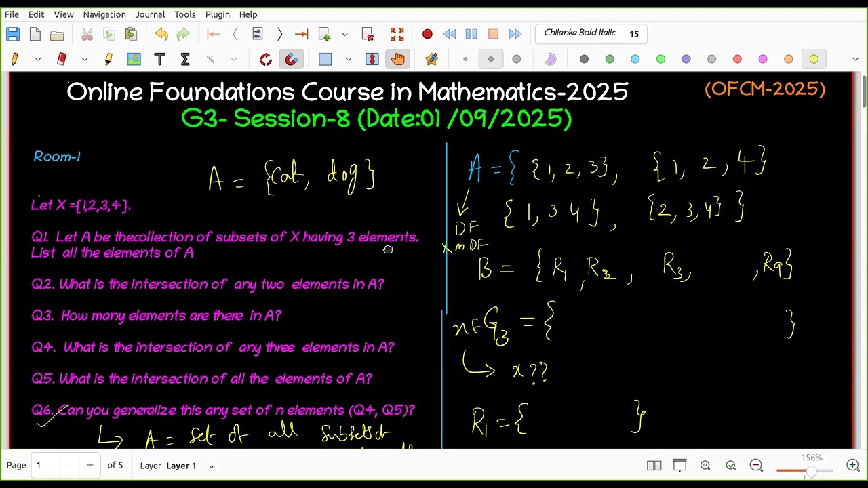Open the Journal menu
Image resolution: width=868 pixels, height=488 pixels.
click(150, 14)
